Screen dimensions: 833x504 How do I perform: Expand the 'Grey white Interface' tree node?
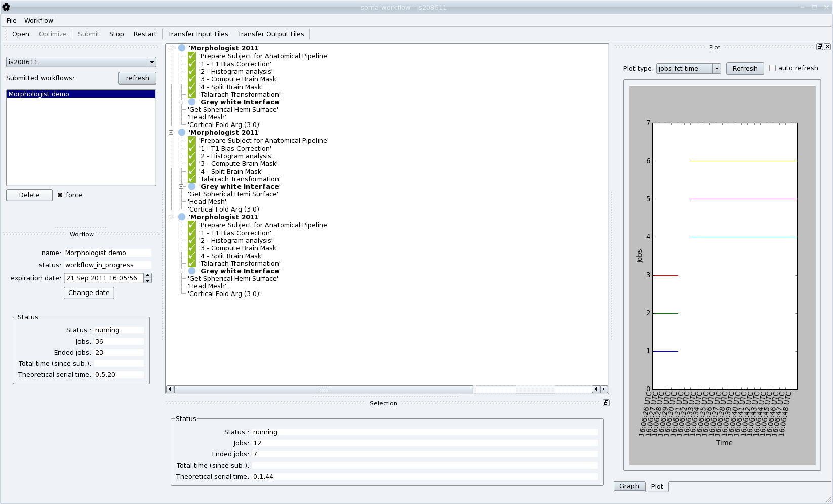[x=181, y=102]
